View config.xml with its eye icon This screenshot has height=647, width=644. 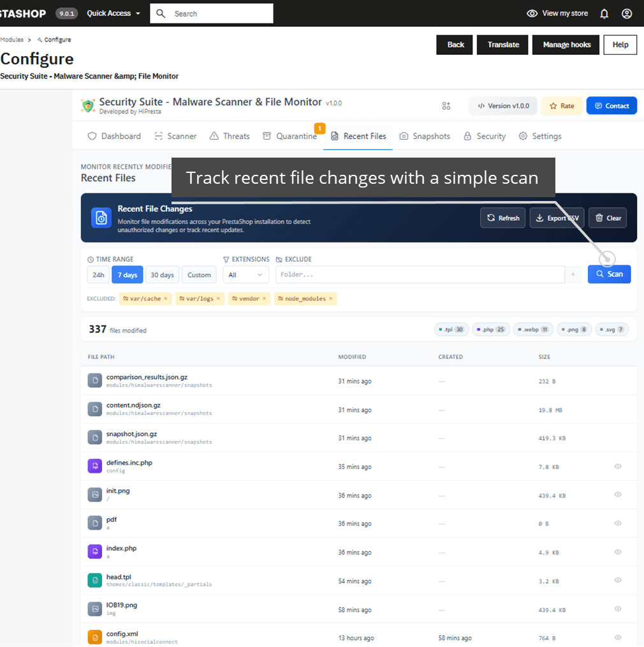click(618, 637)
